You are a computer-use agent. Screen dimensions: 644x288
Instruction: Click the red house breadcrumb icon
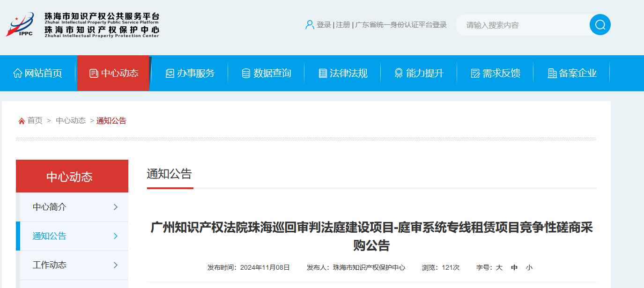coord(22,121)
